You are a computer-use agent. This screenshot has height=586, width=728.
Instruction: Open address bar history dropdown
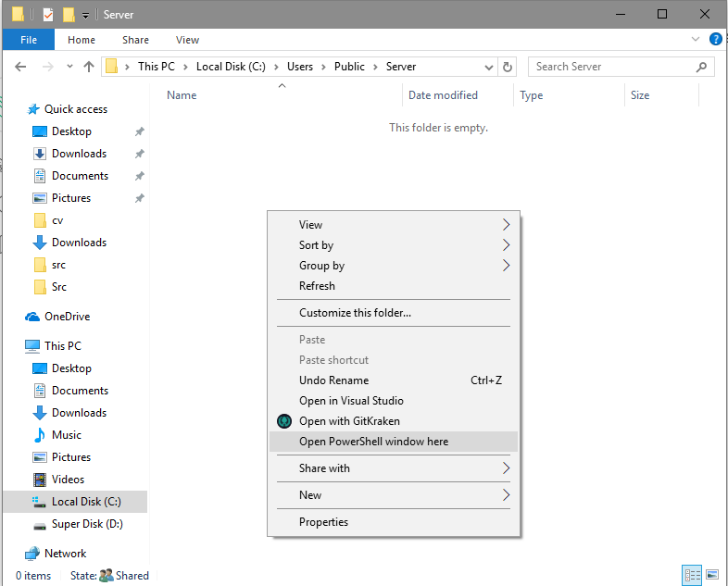click(x=489, y=67)
